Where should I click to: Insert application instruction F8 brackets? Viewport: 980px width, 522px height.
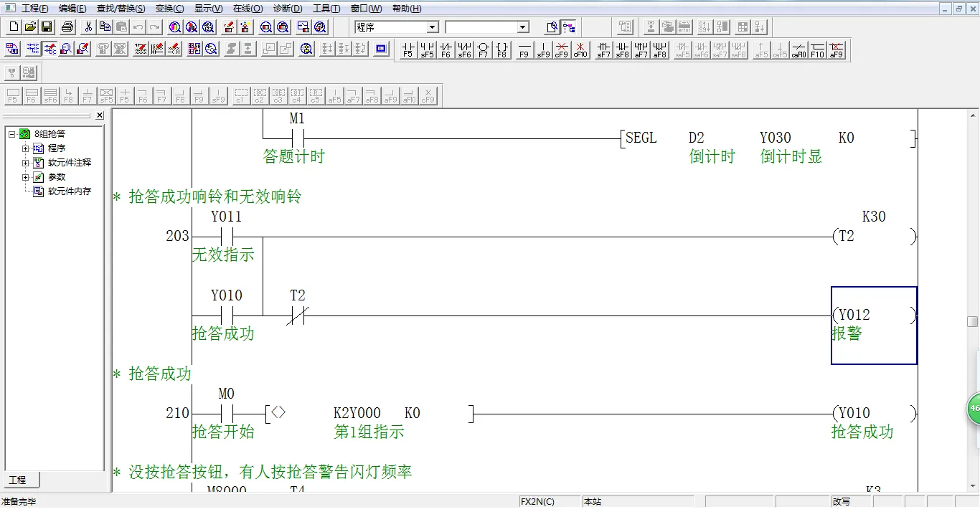pyautogui.click(x=501, y=49)
